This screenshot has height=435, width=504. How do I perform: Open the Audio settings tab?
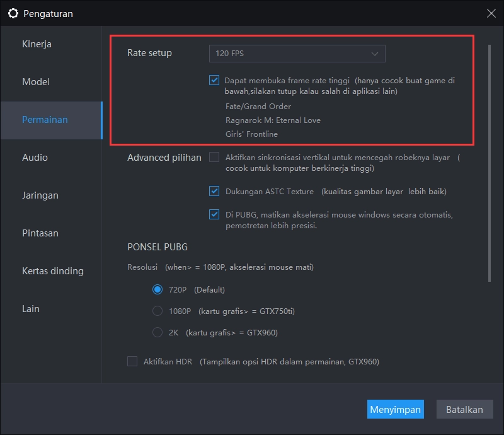tap(35, 158)
